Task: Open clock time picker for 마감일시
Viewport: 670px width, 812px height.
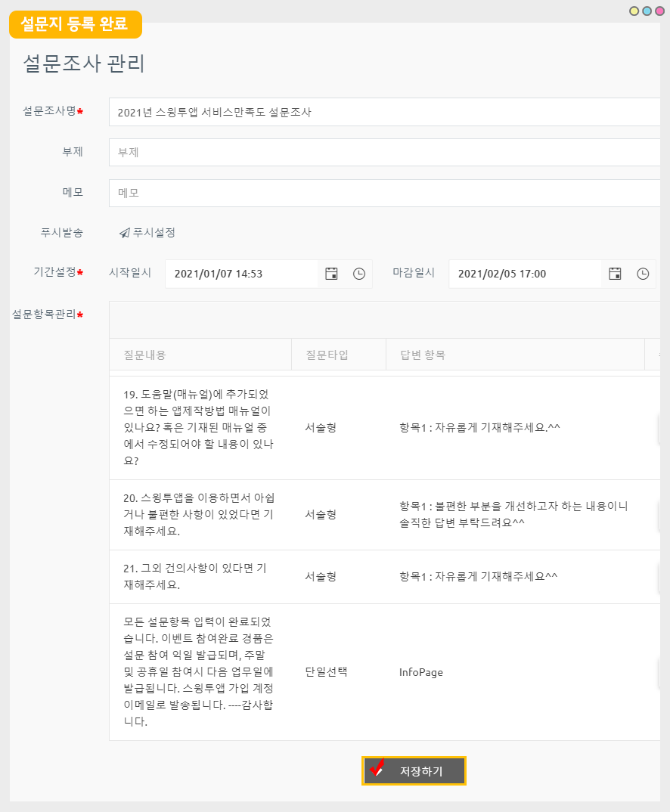Action: [x=643, y=274]
